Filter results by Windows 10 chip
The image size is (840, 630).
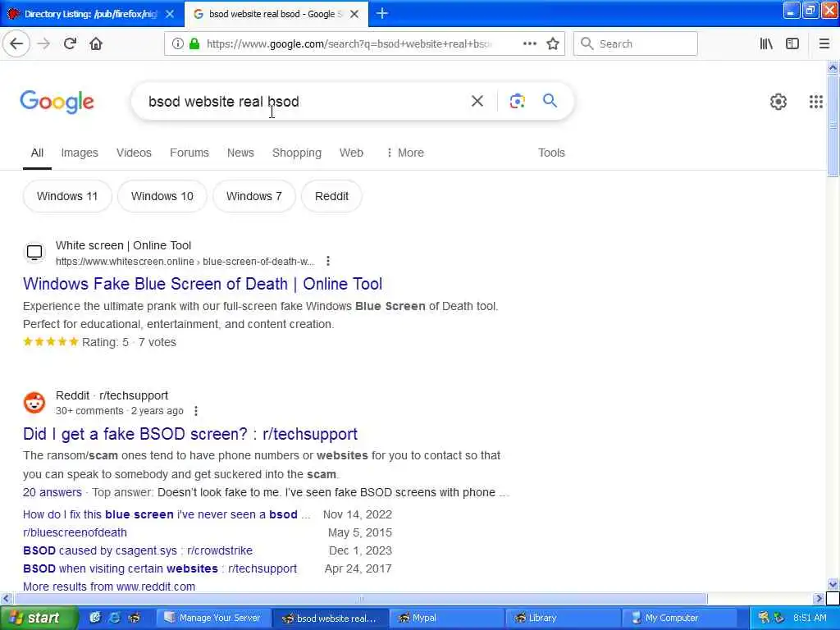click(x=162, y=196)
